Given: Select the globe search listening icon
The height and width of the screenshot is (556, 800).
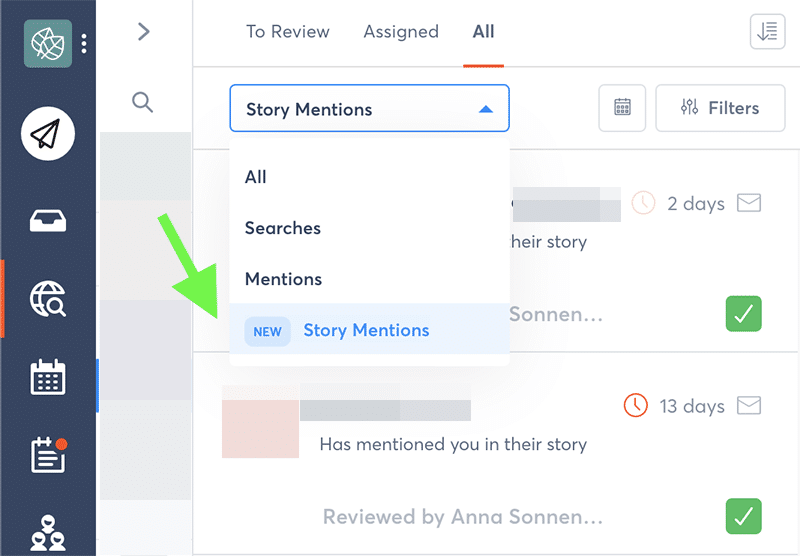Looking at the screenshot, I should coord(48,299).
